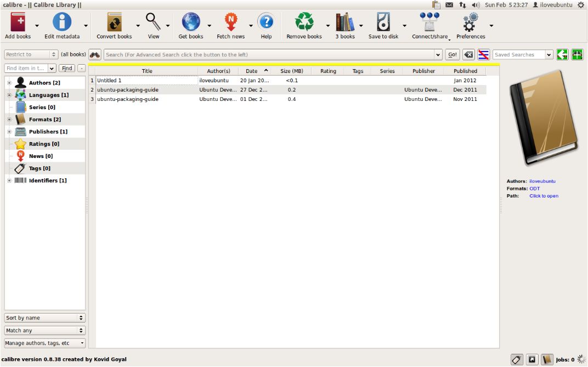Image resolution: width=588 pixels, height=367 pixels.
Task: Open Preferences dropdown arrow
Action: pos(491,26)
